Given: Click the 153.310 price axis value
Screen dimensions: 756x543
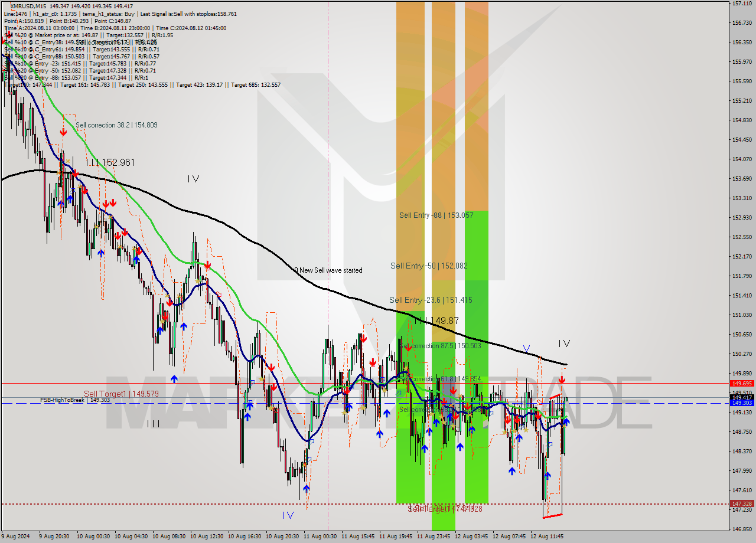Looking at the screenshot, I should click(742, 198).
